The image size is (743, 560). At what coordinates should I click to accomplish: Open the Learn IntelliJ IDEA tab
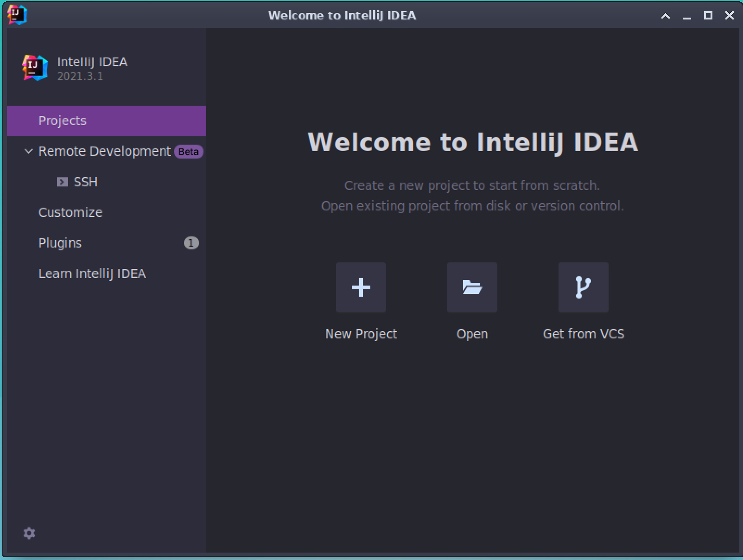pyautogui.click(x=107, y=274)
